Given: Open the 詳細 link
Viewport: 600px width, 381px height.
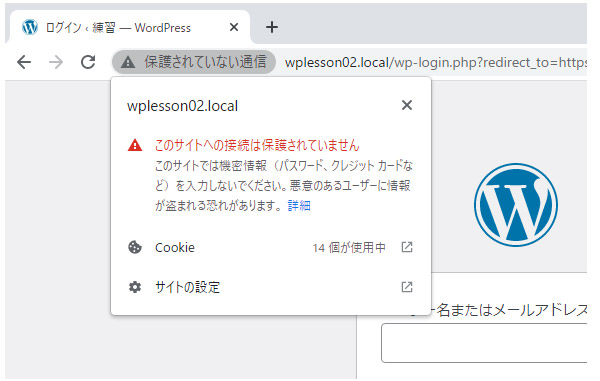Looking at the screenshot, I should pos(299,206).
